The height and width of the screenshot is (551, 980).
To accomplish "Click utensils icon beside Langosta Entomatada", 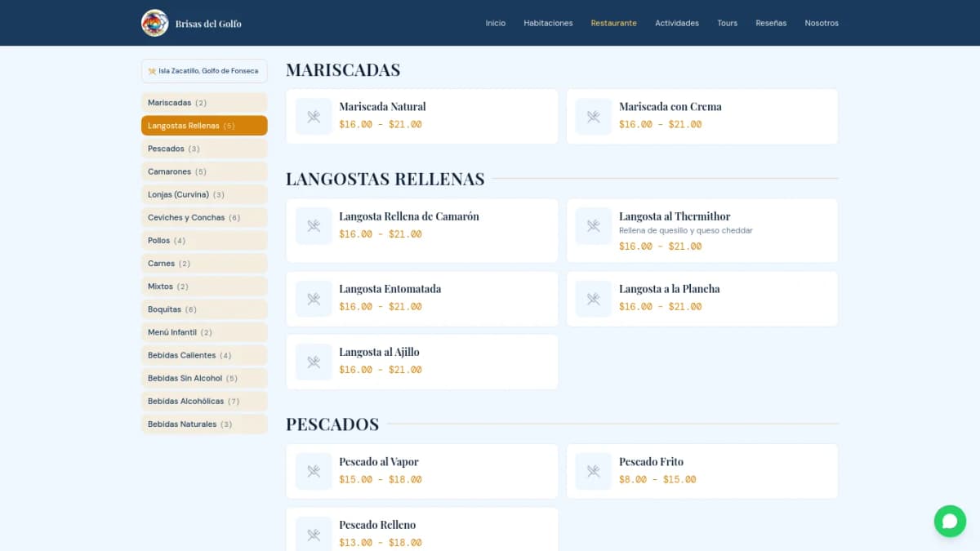I will [314, 299].
